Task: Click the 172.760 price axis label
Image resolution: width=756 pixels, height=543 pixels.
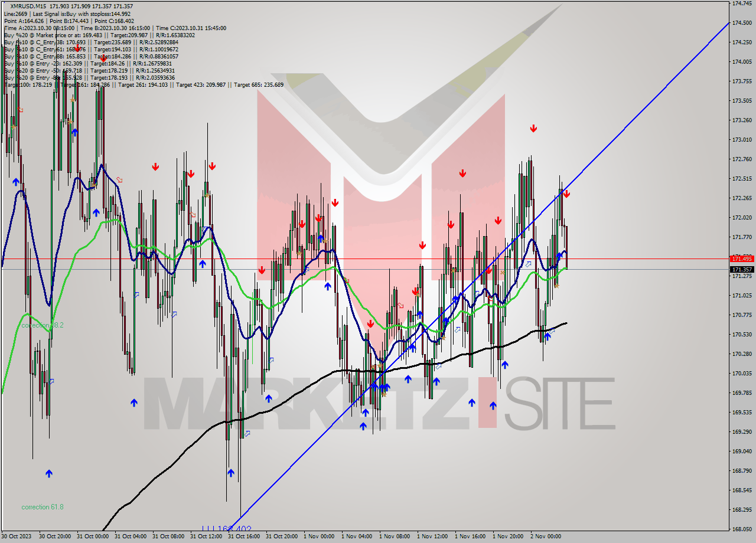Action: tap(742, 159)
